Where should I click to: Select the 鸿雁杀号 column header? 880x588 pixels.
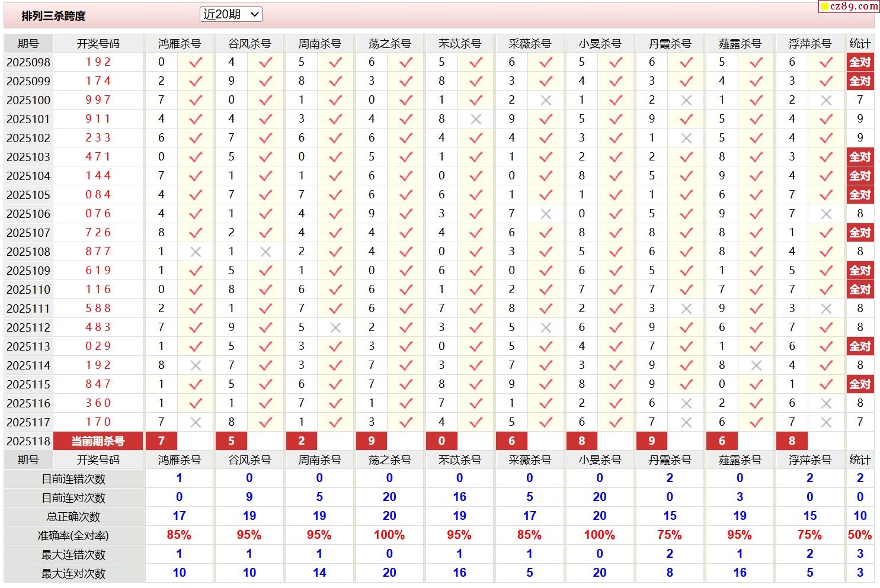(180, 44)
